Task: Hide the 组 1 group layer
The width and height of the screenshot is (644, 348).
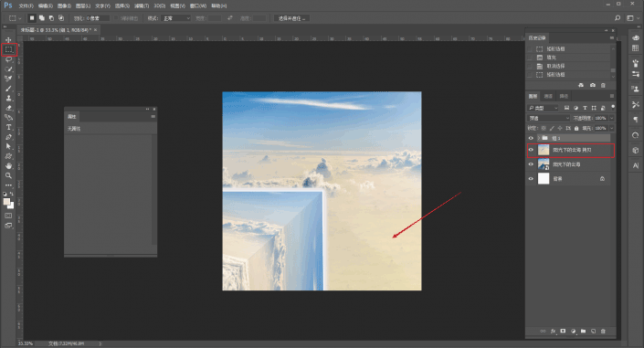Action: coord(531,138)
